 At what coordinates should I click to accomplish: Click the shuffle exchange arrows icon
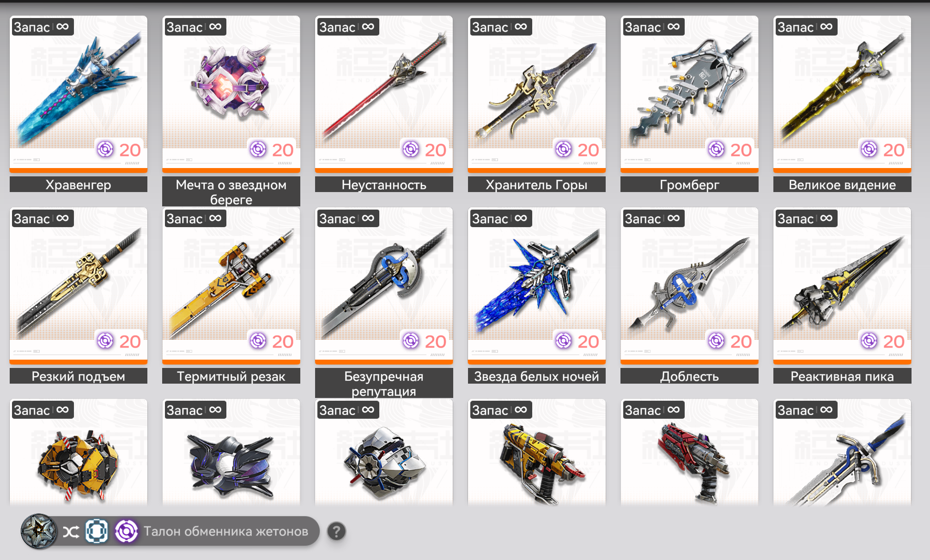[71, 532]
